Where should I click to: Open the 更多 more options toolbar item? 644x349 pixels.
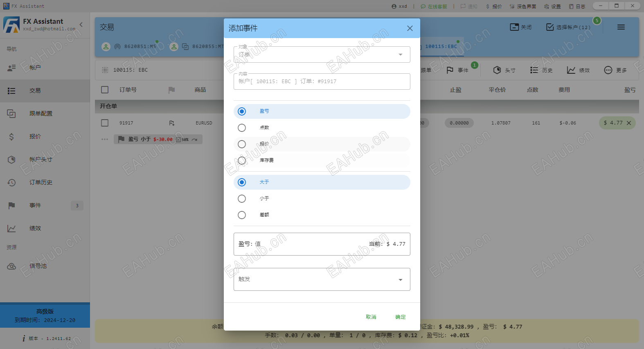click(x=615, y=70)
